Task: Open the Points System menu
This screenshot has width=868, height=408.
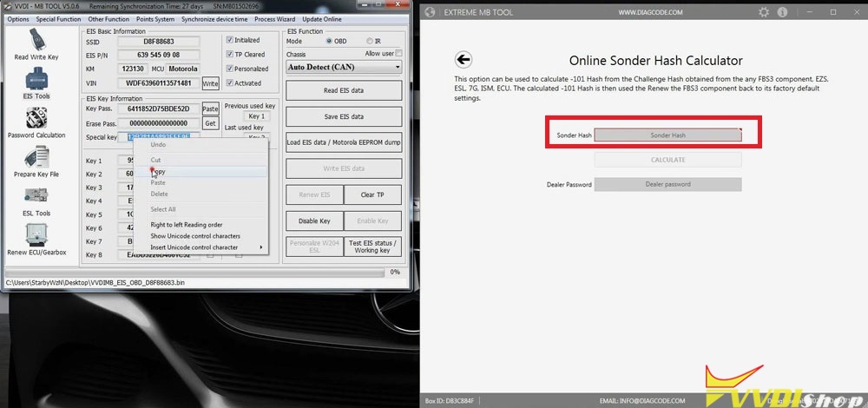Action: tap(155, 19)
